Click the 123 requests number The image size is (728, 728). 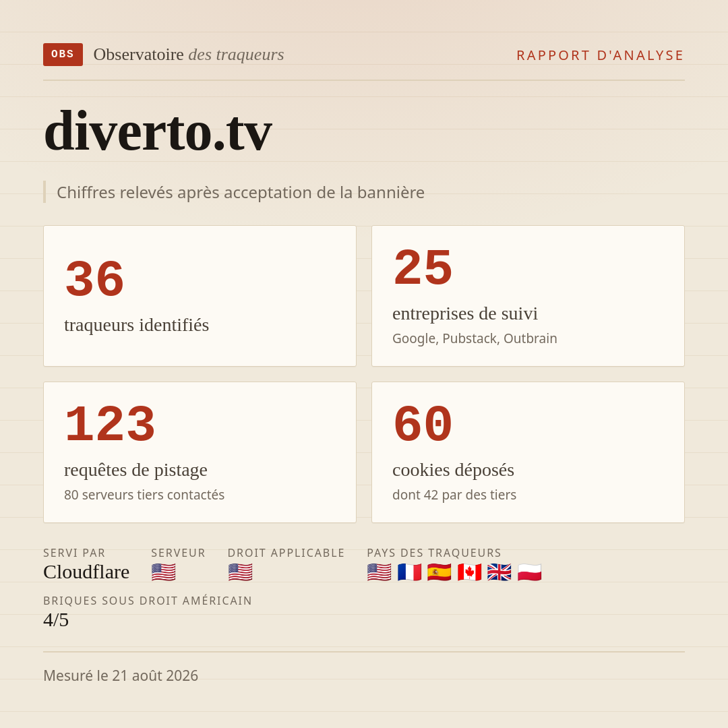110,425
